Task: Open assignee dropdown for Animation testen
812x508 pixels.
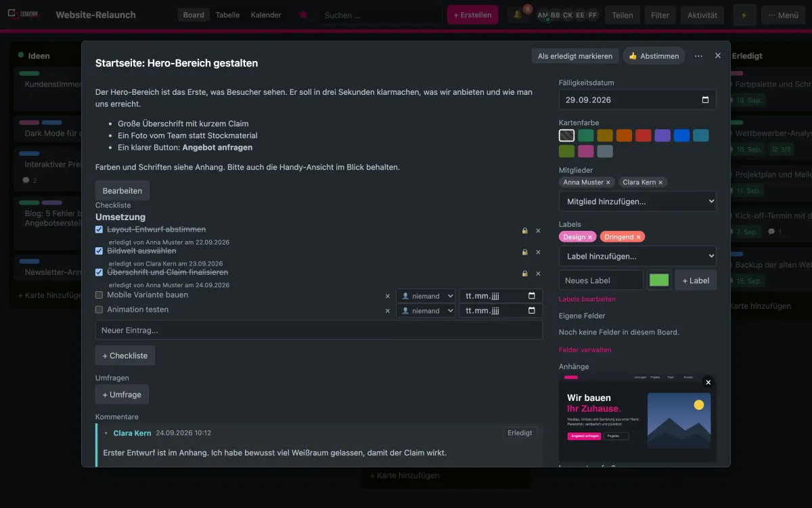Action: pos(426,311)
